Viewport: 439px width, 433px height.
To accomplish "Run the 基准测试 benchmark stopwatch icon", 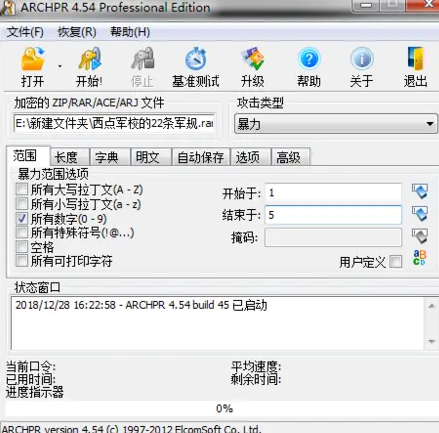I will [x=196, y=59].
